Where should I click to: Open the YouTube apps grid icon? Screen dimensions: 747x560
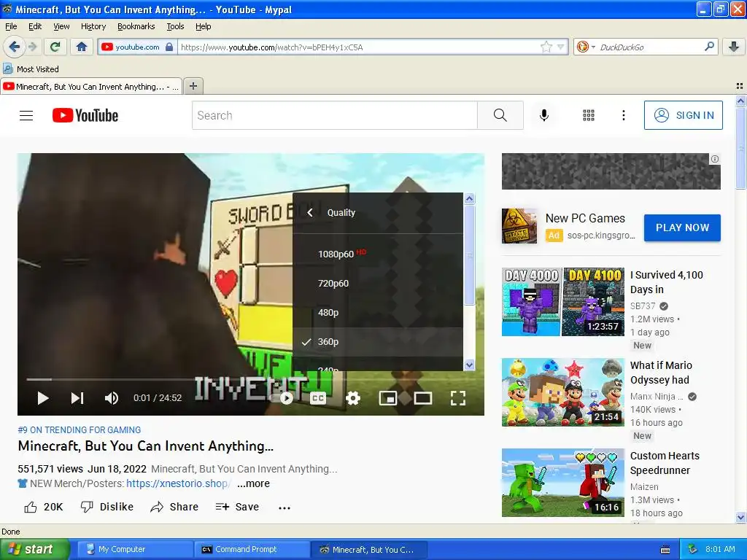[589, 115]
